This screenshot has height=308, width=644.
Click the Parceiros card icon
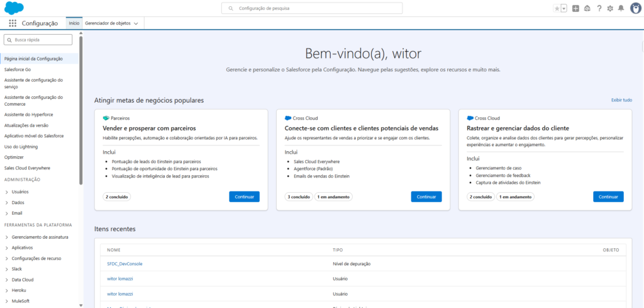coord(106,118)
